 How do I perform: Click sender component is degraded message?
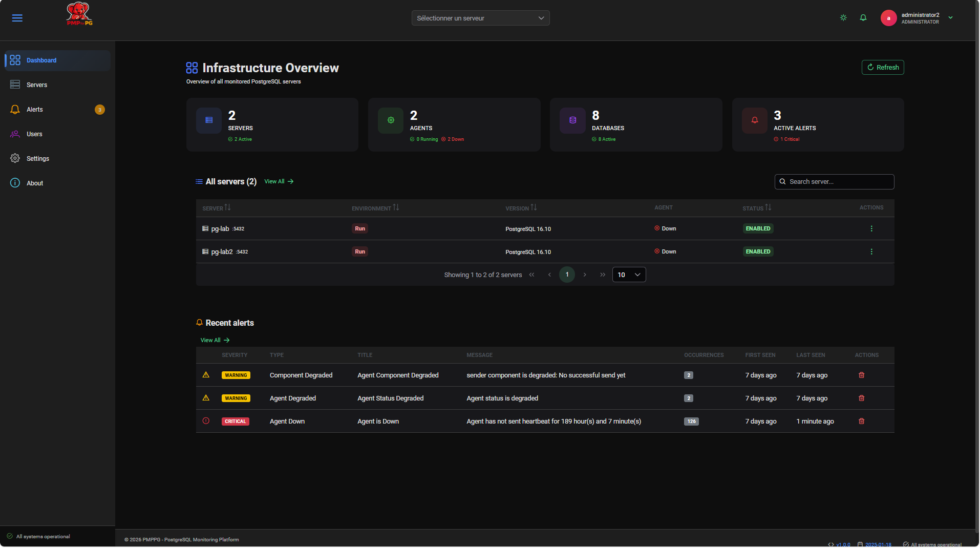(546, 375)
